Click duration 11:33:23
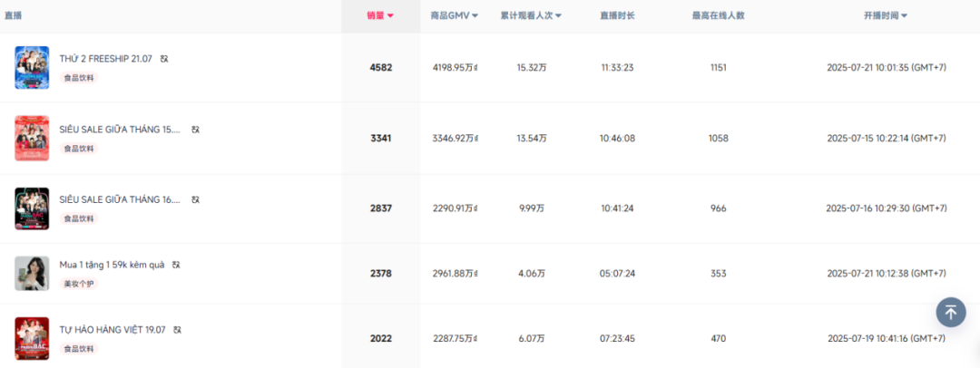This screenshot has width=980, height=368. pyautogui.click(x=618, y=67)
